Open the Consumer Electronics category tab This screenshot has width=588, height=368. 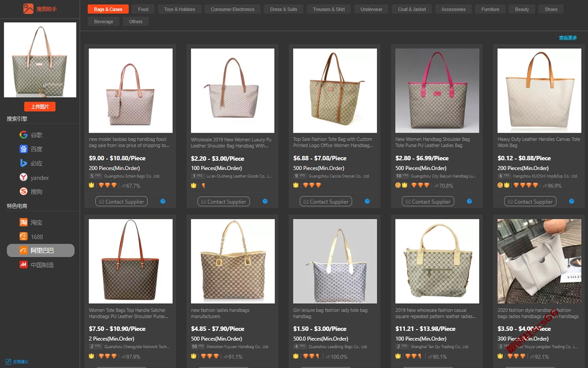pyautogui.click(x=232, y=9)
